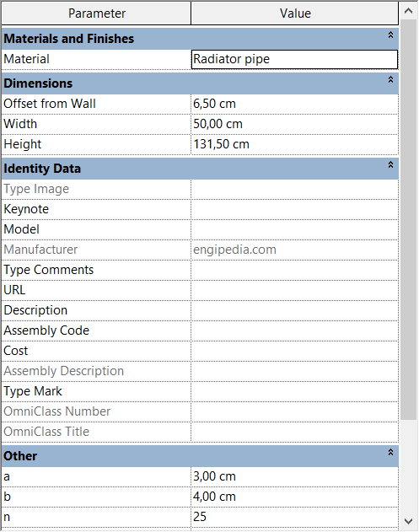This screenshot has height=532, width=419.
Task: Collapse the Other group
Action: (390, 452)
